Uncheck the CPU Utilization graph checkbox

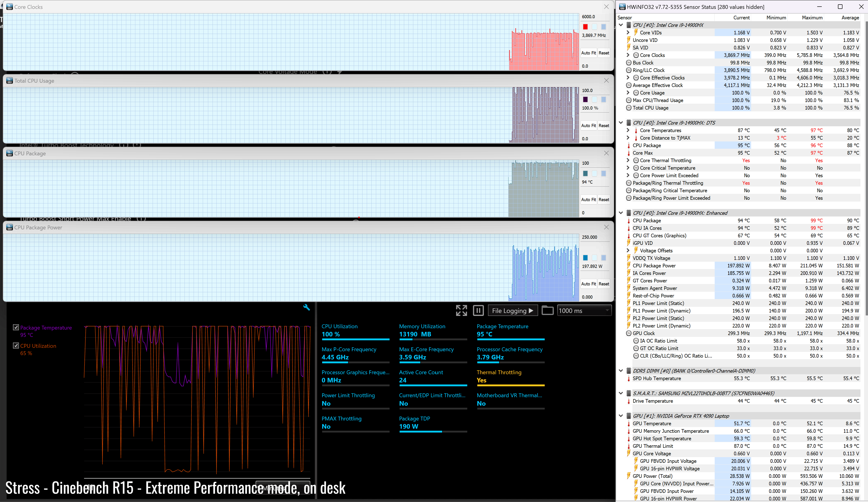[x=16, y=346]
